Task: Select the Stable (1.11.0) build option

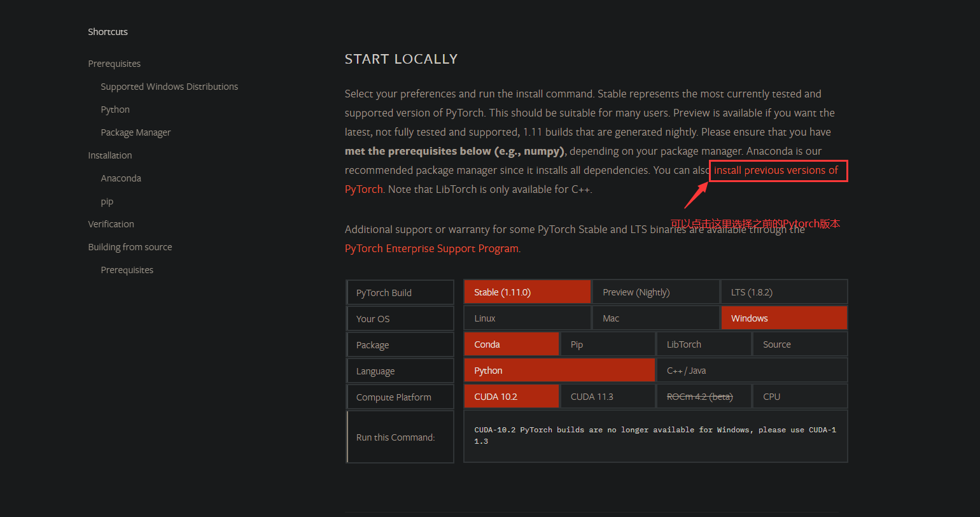Action: [528, 292]
